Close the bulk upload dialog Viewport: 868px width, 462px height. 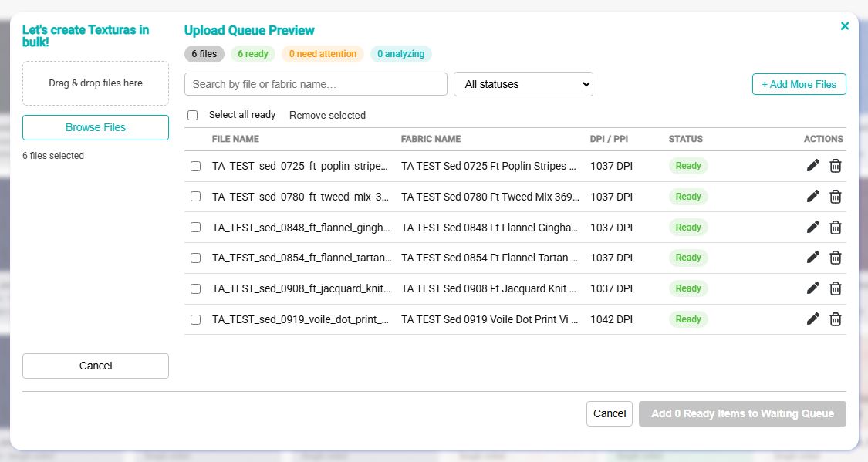coord(845,26)
